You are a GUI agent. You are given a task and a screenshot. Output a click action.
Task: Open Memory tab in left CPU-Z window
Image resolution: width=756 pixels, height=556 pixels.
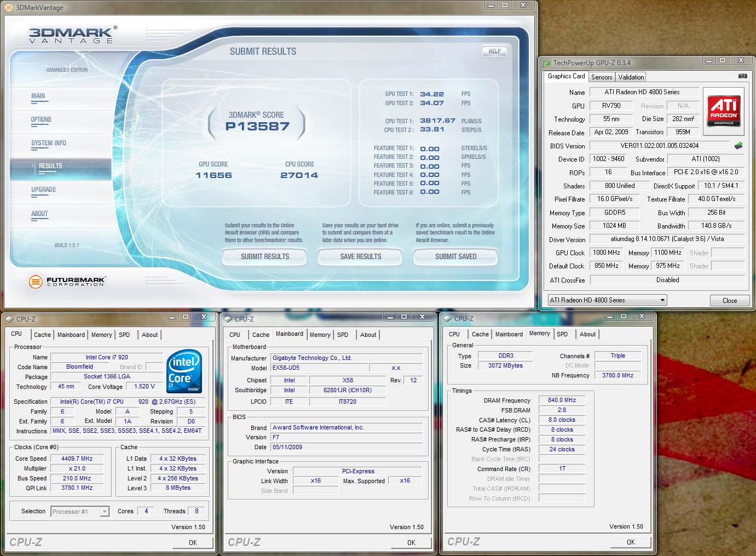coord(102,335)
